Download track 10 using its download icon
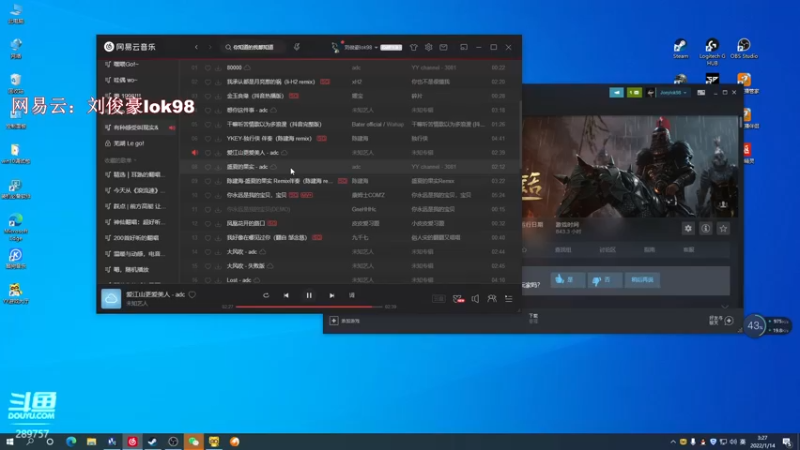The image size is (800, 450). 217,195
